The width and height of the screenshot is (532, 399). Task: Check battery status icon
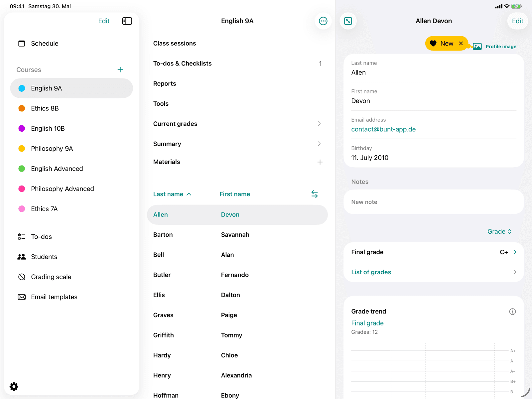click(x=516, y=6)
